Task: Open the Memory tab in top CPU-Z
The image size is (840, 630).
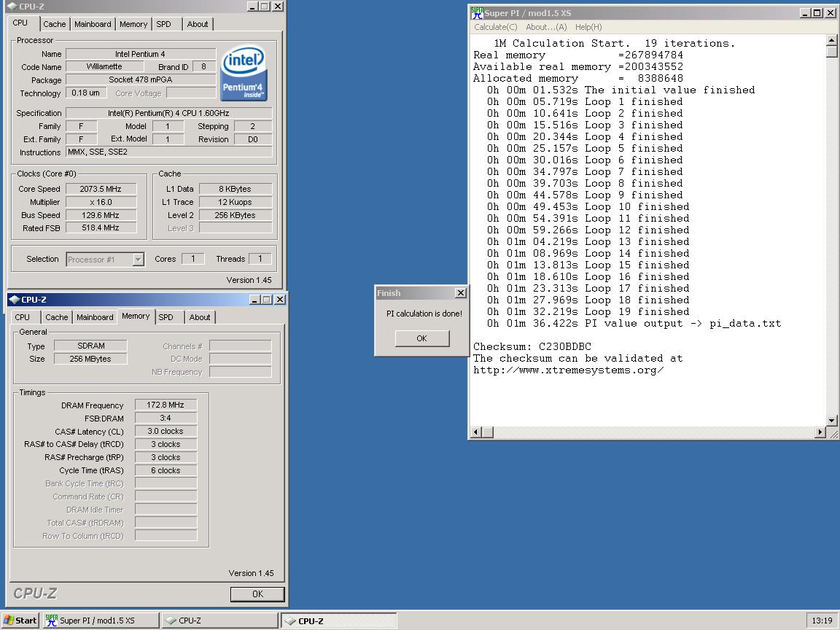Action: [133, 24]
